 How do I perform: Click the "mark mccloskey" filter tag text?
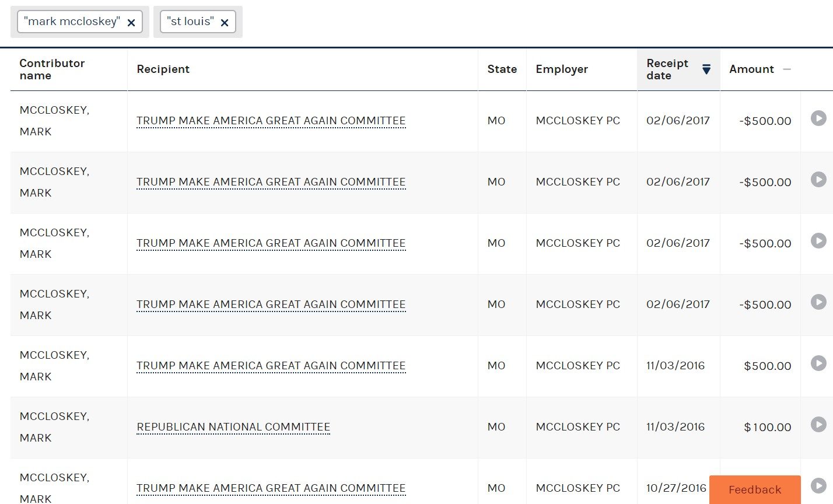[x=72, y=22]
